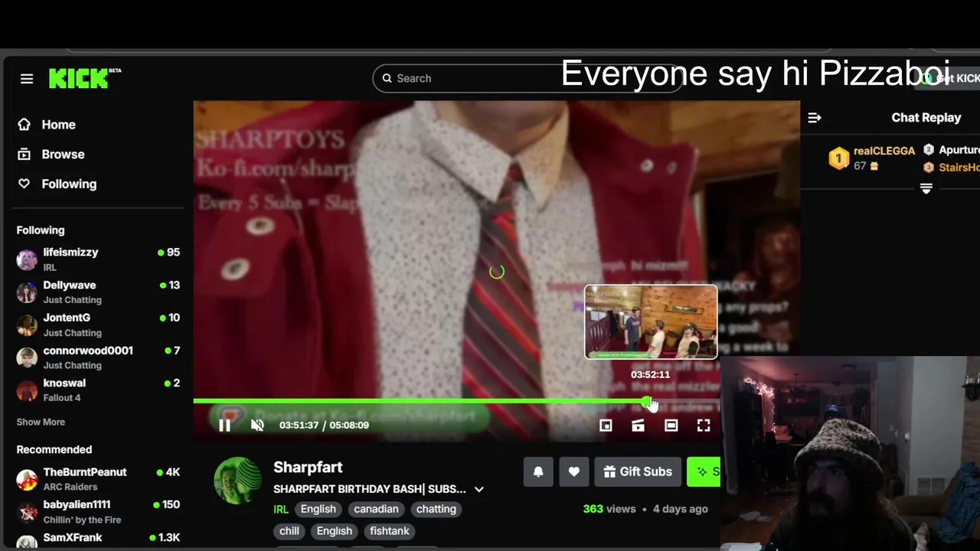Unmute the video volume icon
The width and height of the screenshot is (980, 551).
point(257,425)
